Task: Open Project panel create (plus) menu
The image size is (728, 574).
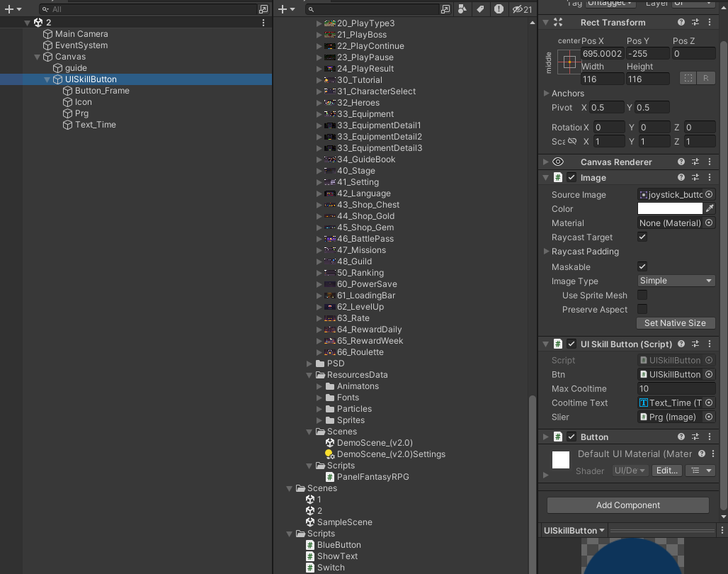Action: click(x=287, y=9)
